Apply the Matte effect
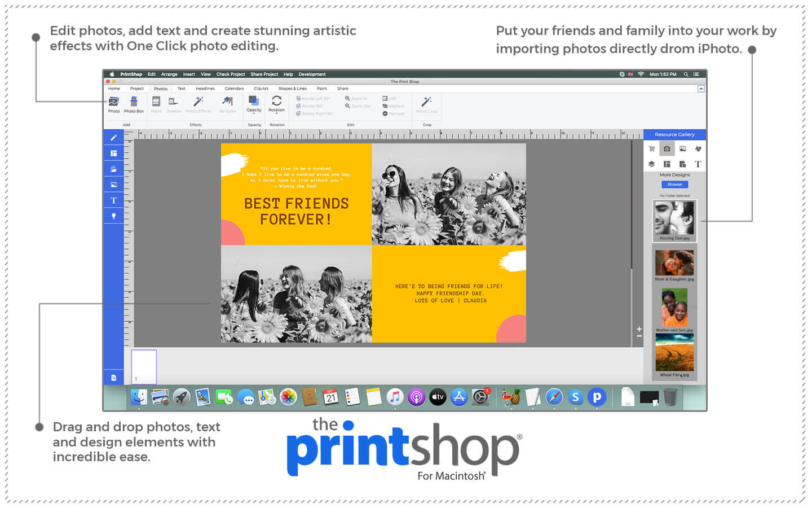This screenshot has width=812, height=508. coord(156,104)
